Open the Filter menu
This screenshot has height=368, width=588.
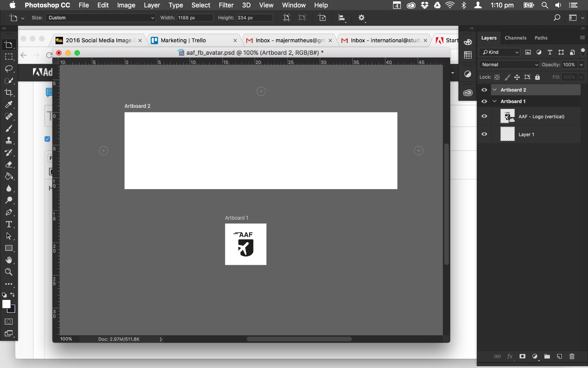point(226,5)
